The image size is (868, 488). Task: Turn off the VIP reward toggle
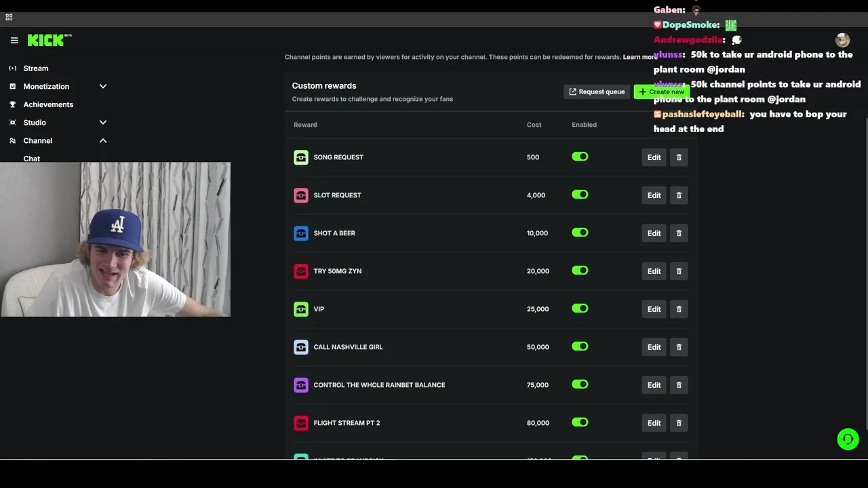coord(580,308)
